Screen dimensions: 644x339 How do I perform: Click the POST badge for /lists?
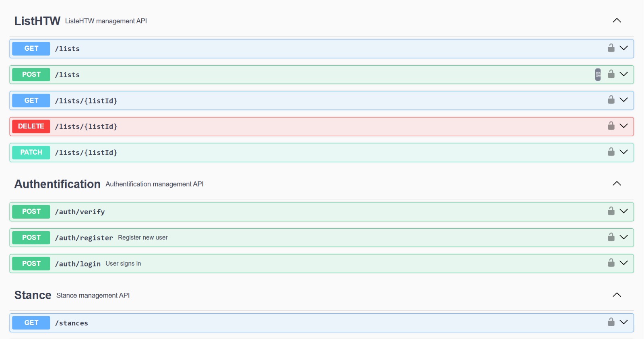click(31, 74)
